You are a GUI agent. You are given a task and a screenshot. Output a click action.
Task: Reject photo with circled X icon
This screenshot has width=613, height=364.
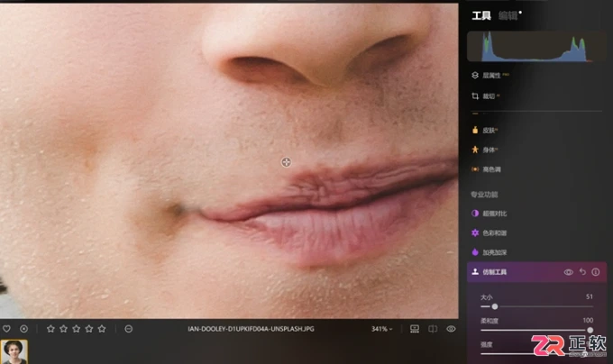[x=23, y=329]
